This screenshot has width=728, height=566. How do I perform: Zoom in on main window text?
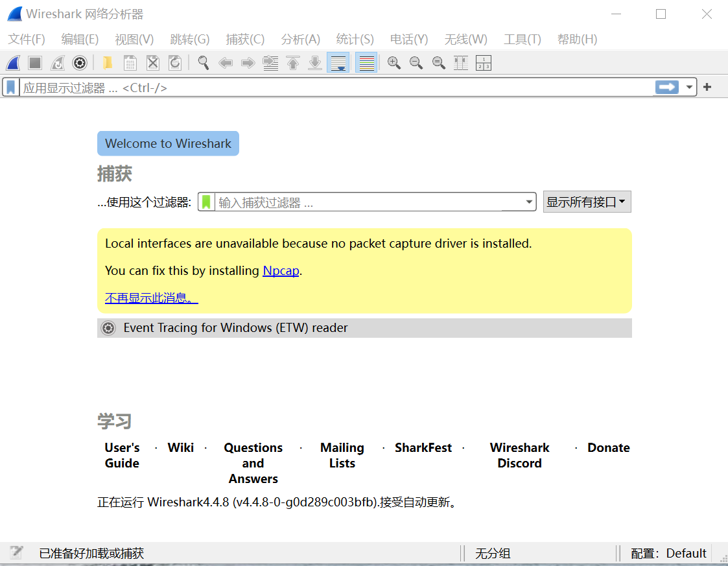[394, 63]
